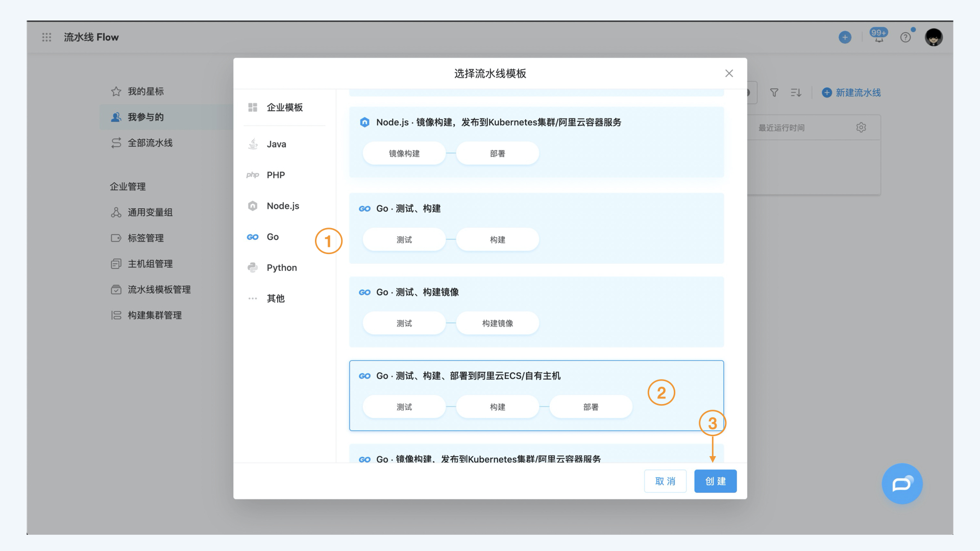This screenshot has height=551, width=980.
Task: Open the floating chat support button
Action: pyautogui.click(x=901, y=484)
